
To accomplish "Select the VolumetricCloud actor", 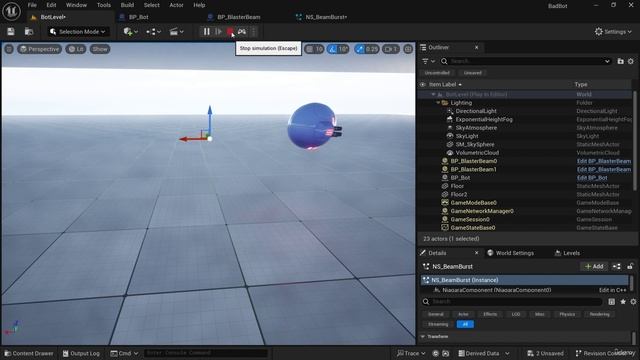I will (x=477, y=153).
